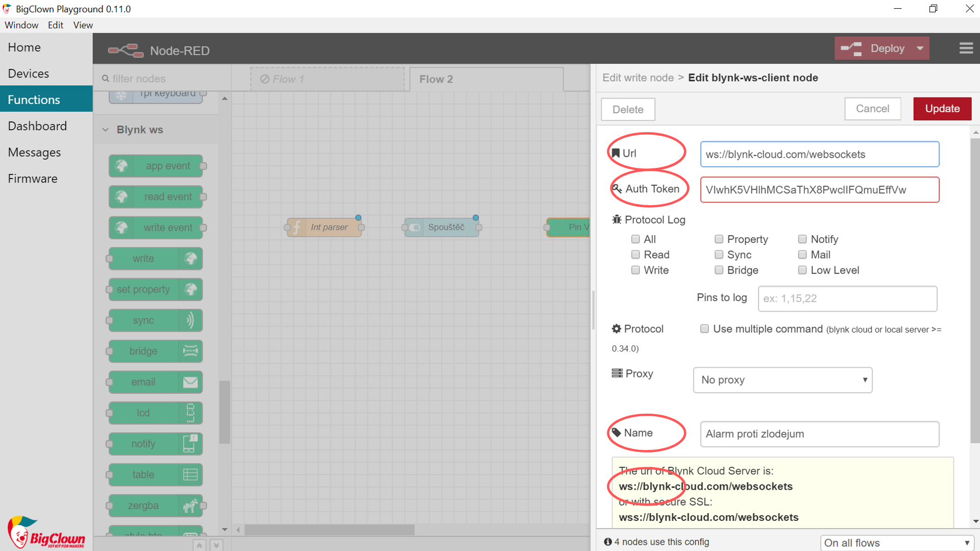Click the Cancel button

coord(872,109)
